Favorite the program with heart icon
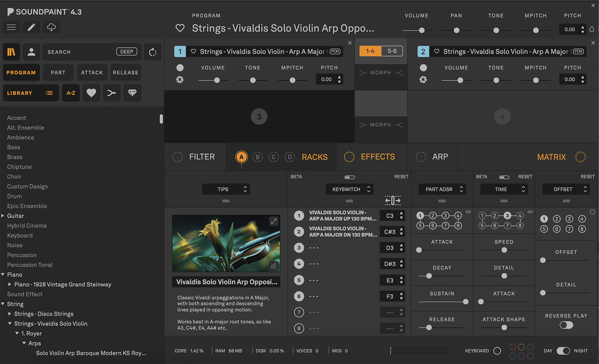The image size is (599, 364). (180, 28)
